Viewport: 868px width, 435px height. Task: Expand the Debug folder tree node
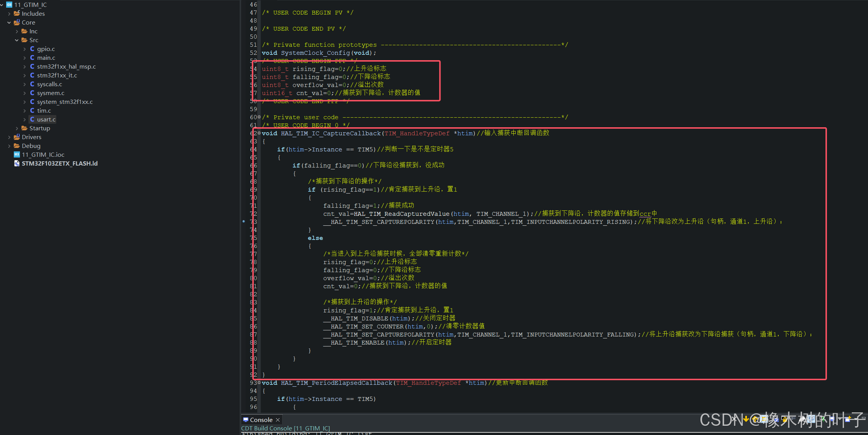[9, 146]
